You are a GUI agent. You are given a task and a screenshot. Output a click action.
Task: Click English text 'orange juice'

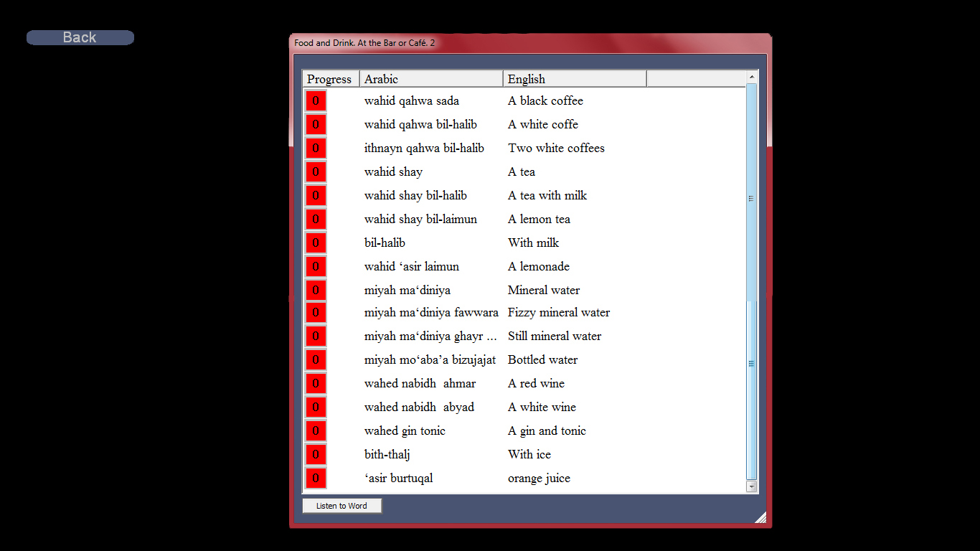(x=539, y=479)
